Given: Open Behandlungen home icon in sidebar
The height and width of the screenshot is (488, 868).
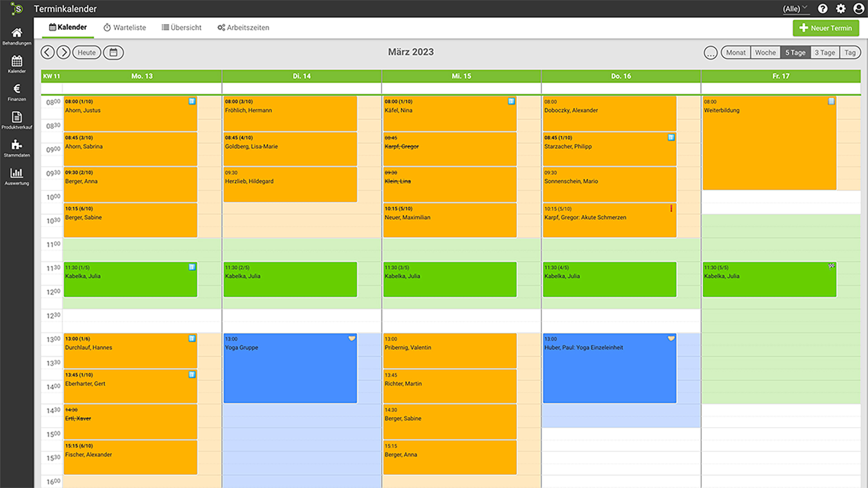Looking at the screenshot, I should tap(17, 35).
